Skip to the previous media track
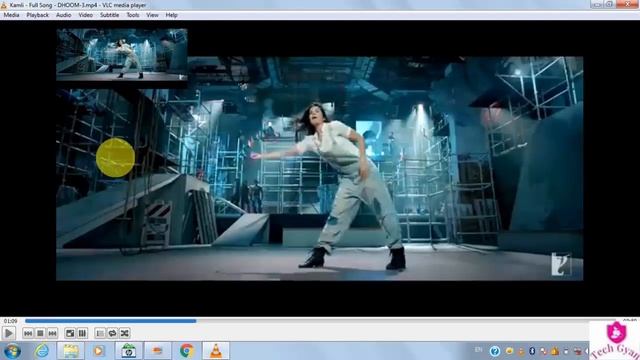 coord(28,333)
